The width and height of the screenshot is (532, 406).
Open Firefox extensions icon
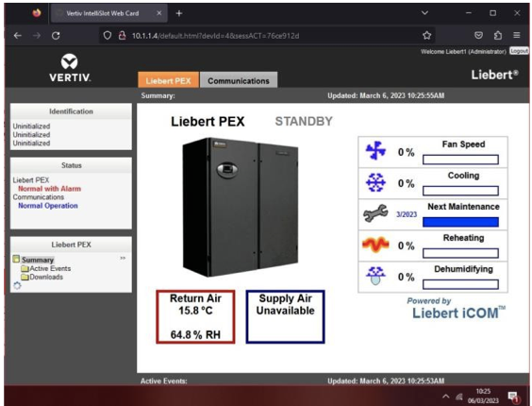[498, 35]
